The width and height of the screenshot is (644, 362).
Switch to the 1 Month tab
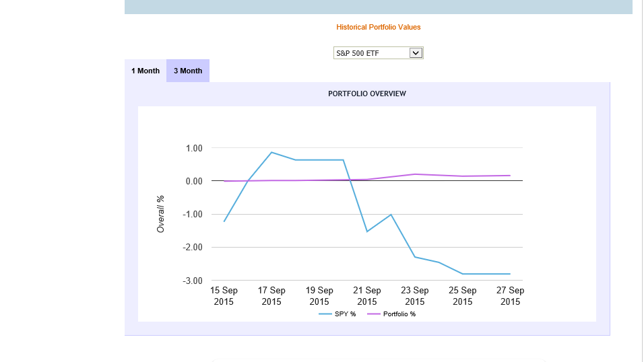(x=146, y=71)
